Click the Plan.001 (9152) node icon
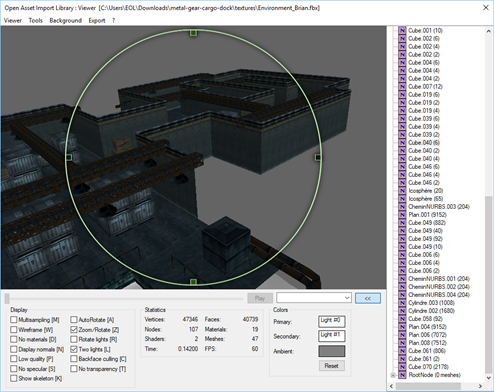 402,215
